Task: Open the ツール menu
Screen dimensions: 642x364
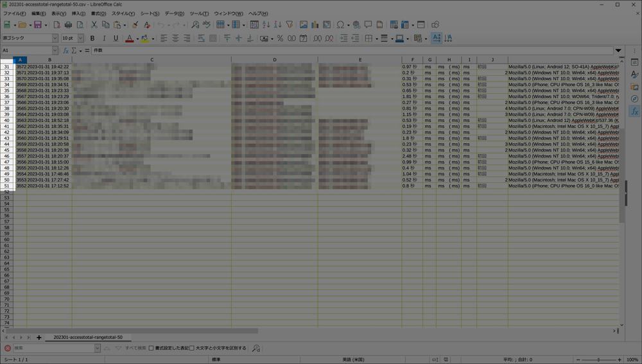Action: tap(199, 13)
